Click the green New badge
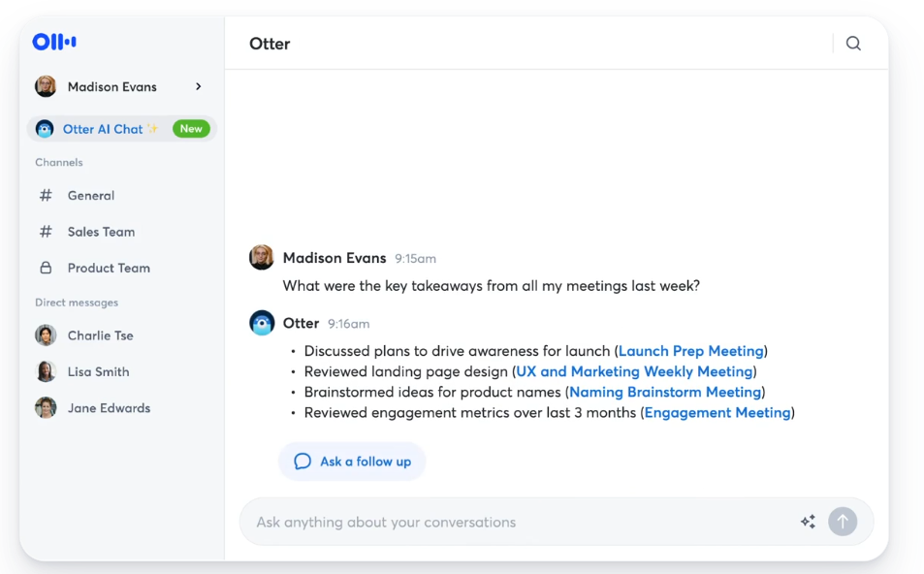Image resolution: width=924 pixels, height=574 pixels. tap(191, 129)
